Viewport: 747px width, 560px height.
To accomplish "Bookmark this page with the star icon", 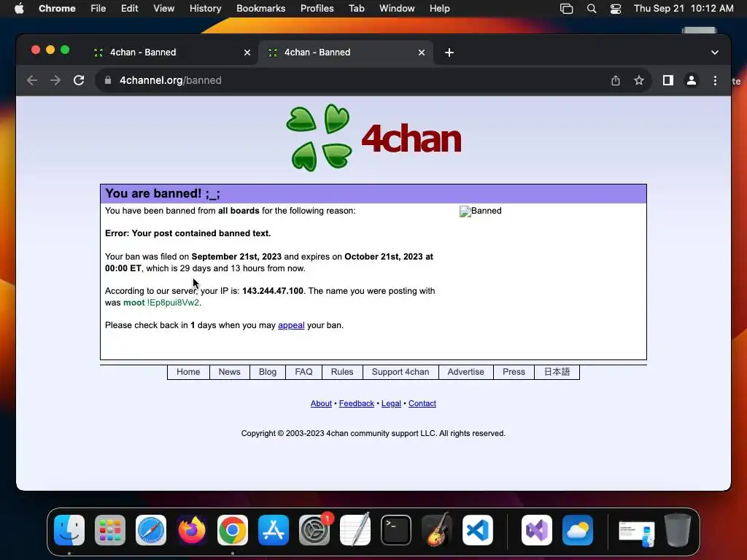I will point(639,80).
